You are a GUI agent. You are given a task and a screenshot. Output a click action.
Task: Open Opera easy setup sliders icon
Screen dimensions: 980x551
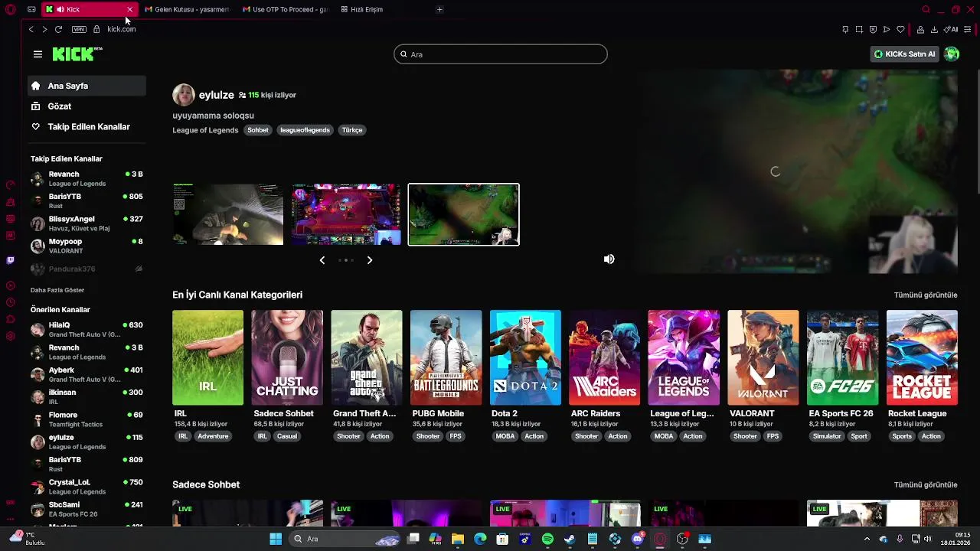pyautogui.click(x=968, y=29)
